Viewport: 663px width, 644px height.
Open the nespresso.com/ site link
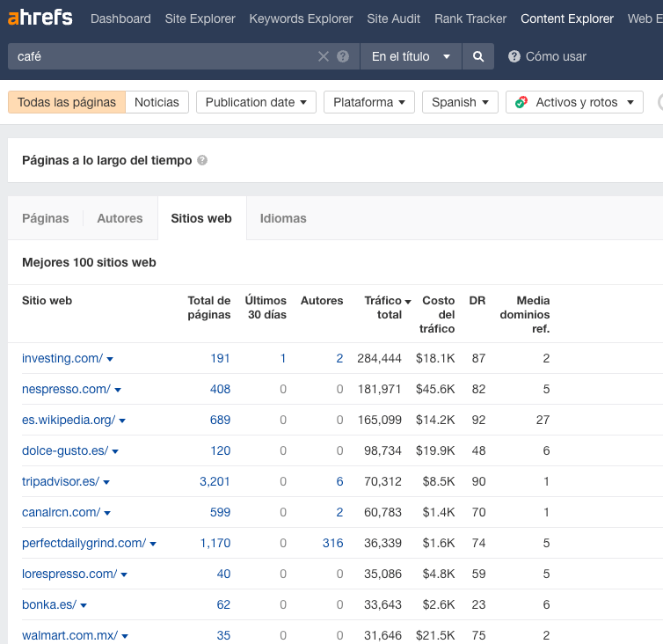tap(66, 389)
